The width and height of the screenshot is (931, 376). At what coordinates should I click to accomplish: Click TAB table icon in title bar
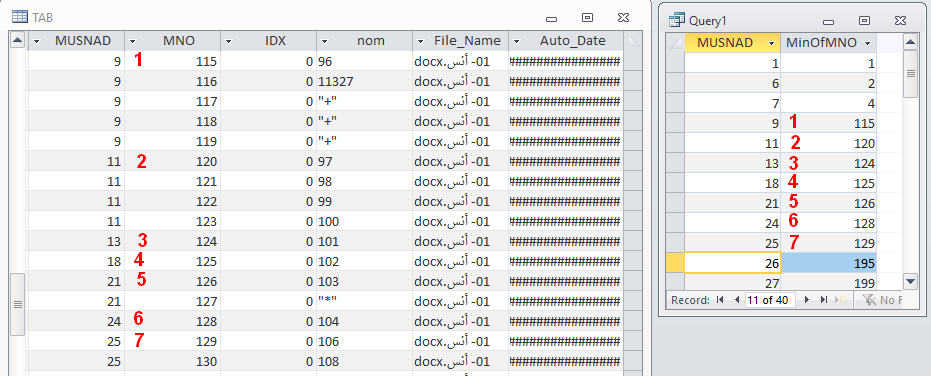tap(20, 17)
